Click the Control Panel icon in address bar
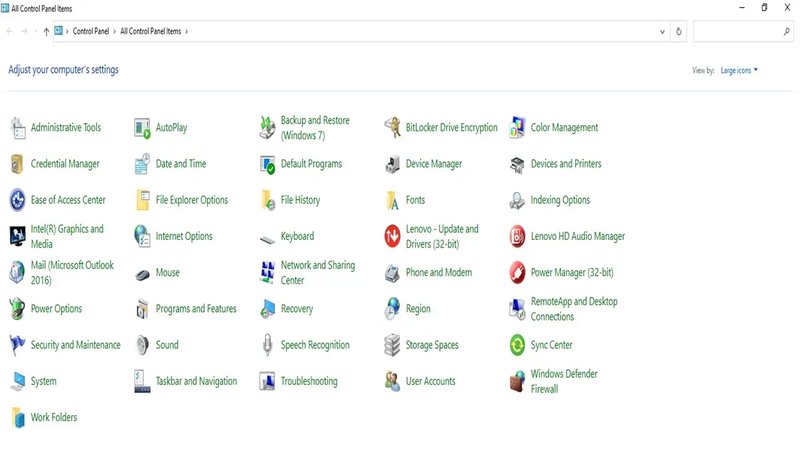 click(59, 31)
